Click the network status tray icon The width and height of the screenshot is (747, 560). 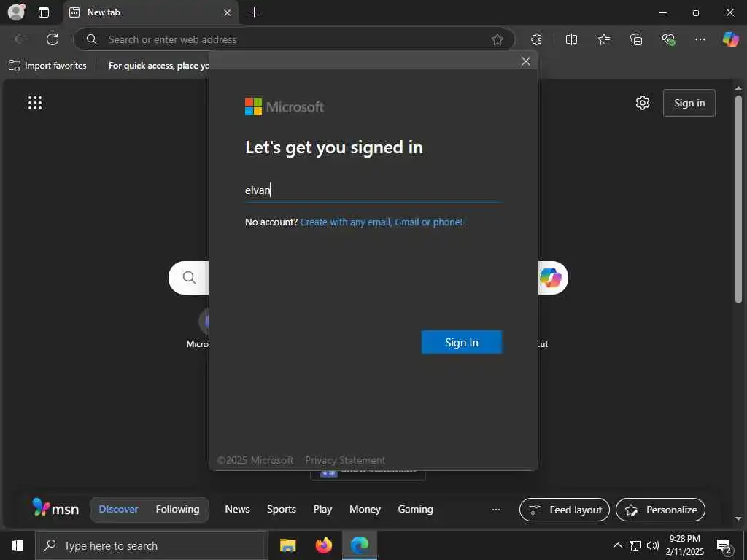tap(635, 545)
